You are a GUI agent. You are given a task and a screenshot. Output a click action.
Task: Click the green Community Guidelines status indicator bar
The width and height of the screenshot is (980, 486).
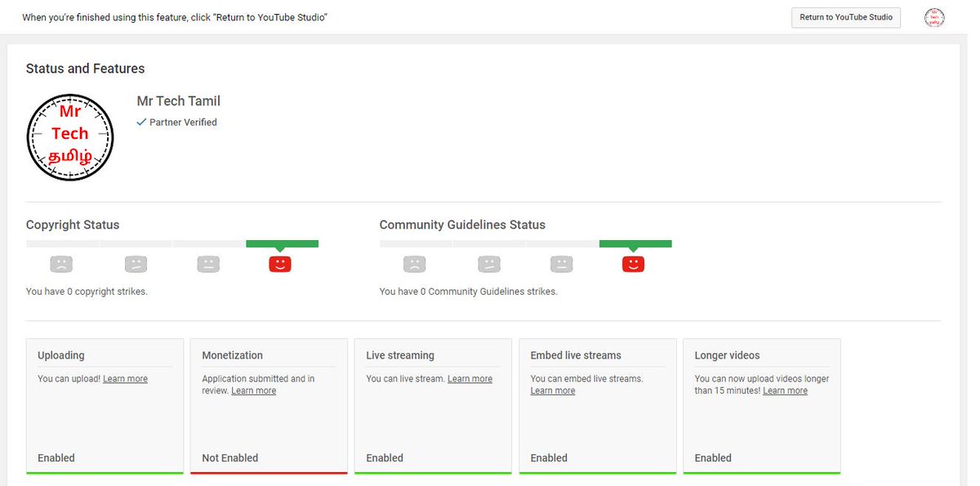[x=635, y=243]
